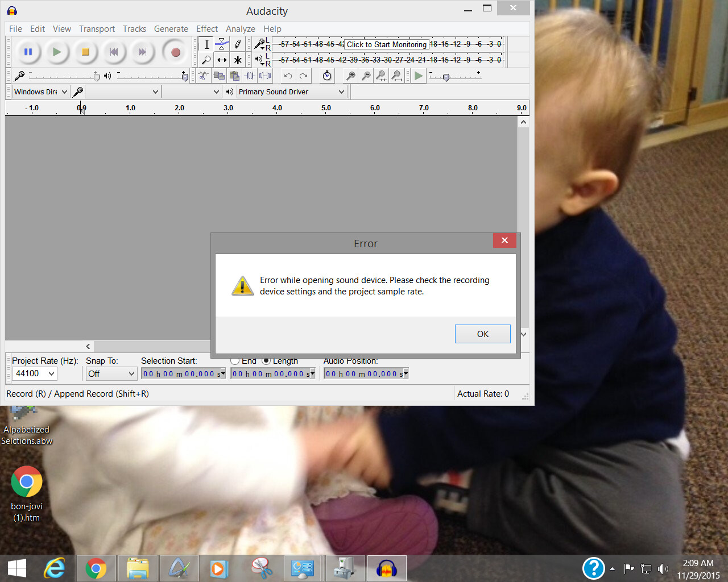Open the Windows DirectSound host dropdown
The height and width of the screenshot is (582, 728).
(41, 92)
